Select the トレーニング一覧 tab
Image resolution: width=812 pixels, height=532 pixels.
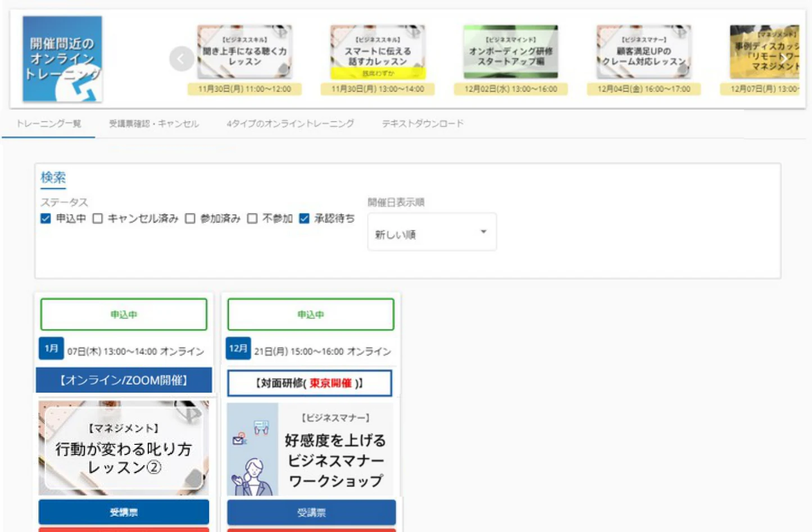pyautogui.click(x=48, y=124)
